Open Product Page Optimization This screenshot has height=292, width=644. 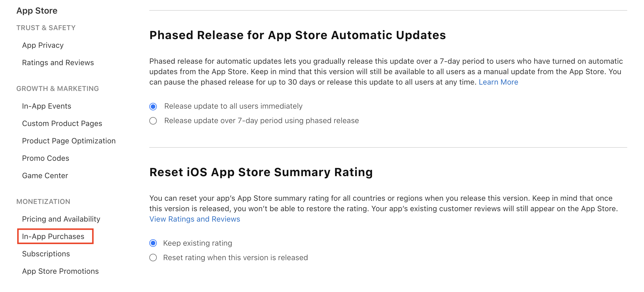click(69, 141)
